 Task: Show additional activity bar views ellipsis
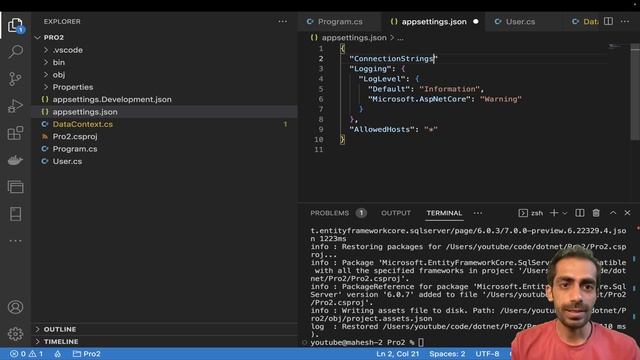pyautogui.click(x=16, y=241)
